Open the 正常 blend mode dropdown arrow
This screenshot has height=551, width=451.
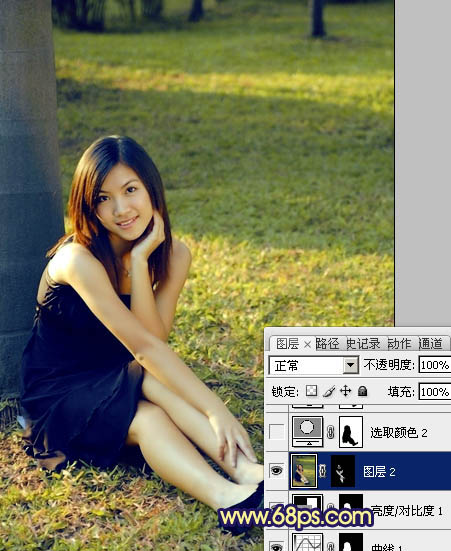pos(350,365)
